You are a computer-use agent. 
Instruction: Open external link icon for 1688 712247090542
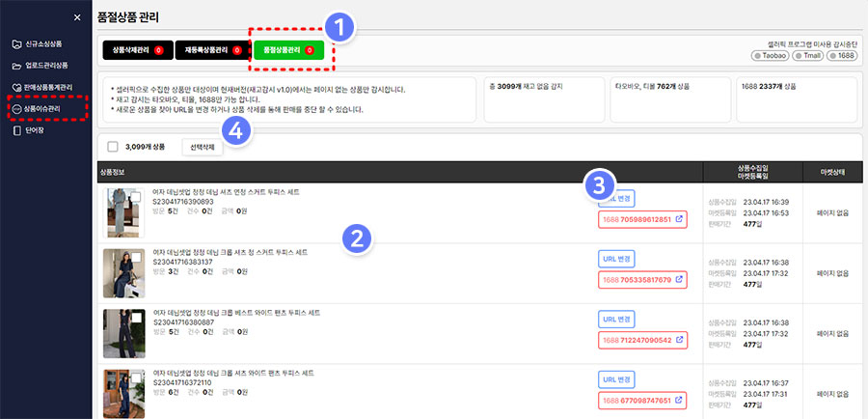[x=680, y=340]
